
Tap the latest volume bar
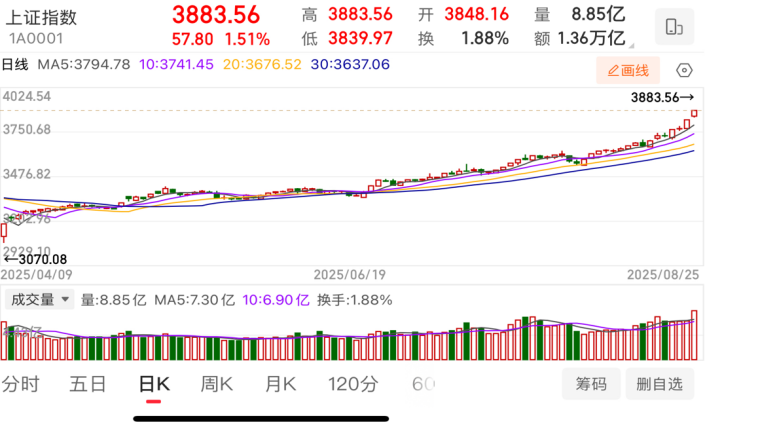tap(694, 335)
